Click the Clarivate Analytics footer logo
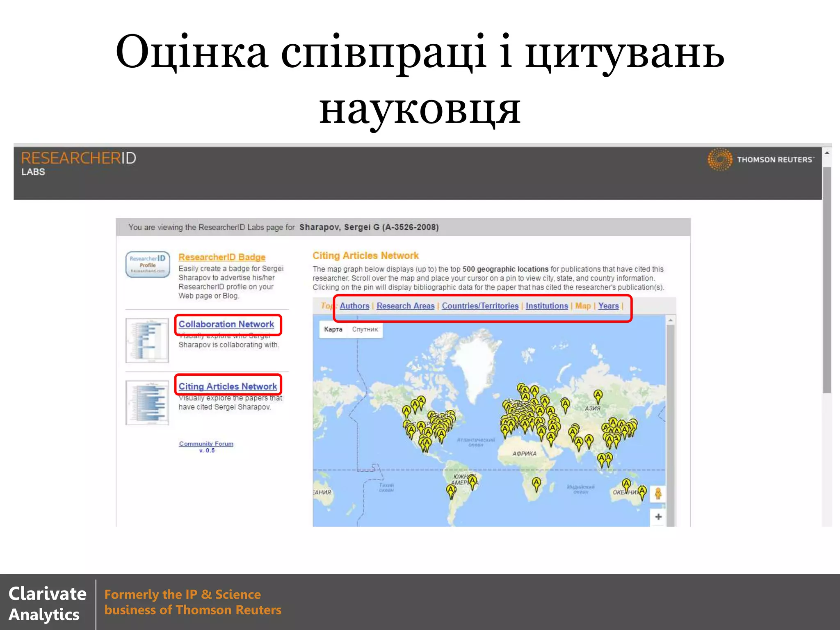The height and width of the screenshot is (630, 840). 47,604
